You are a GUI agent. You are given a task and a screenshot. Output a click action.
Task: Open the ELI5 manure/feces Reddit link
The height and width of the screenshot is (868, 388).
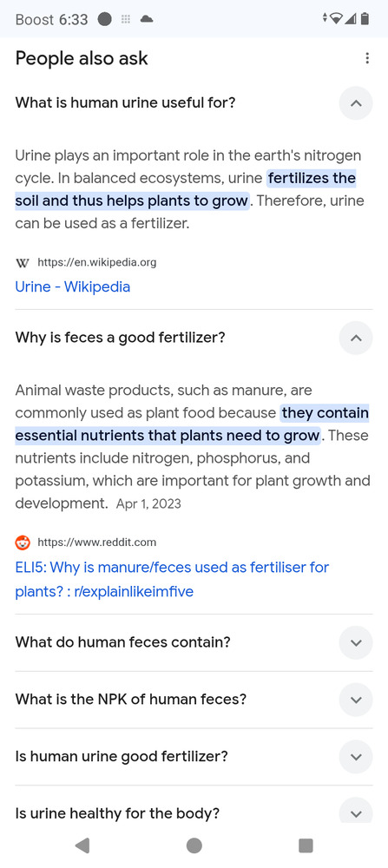tap(172, 580)
